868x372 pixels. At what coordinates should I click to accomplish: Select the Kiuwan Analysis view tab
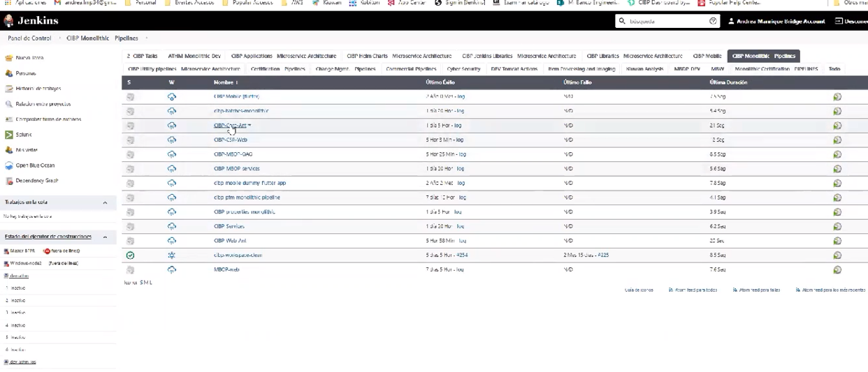[644, 69]
